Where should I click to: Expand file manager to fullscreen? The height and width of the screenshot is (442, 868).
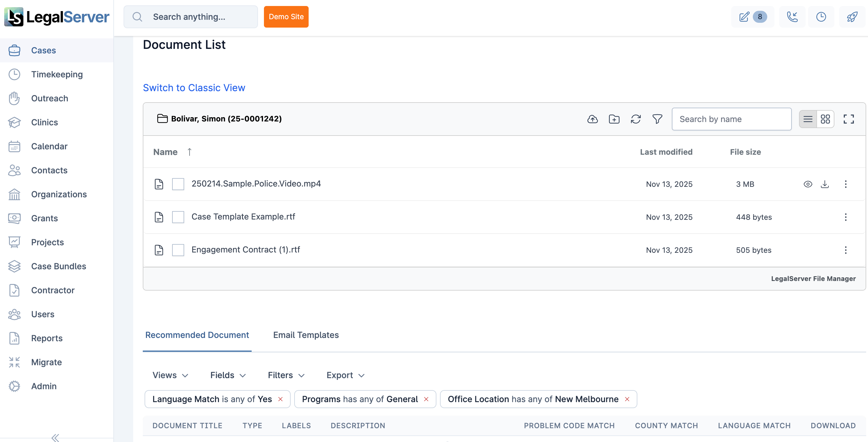[x=849, y=119]
